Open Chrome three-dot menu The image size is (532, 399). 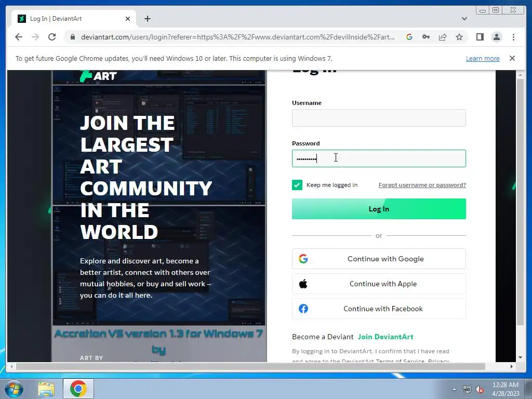513,37
